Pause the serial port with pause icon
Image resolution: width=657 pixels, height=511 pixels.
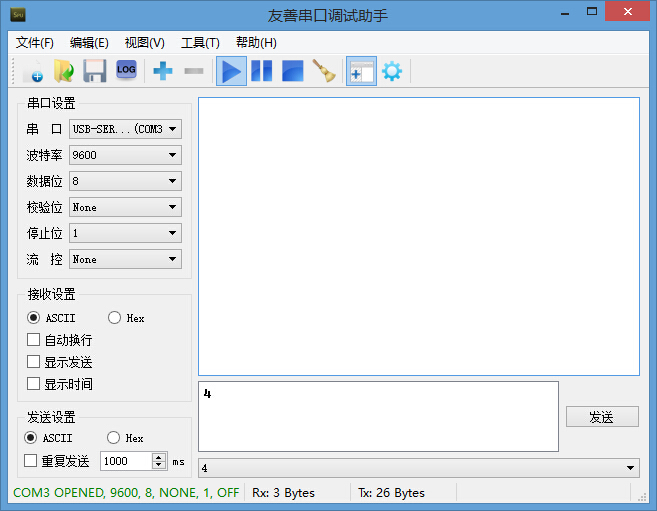pyautogui.click(x=261, y=71)
